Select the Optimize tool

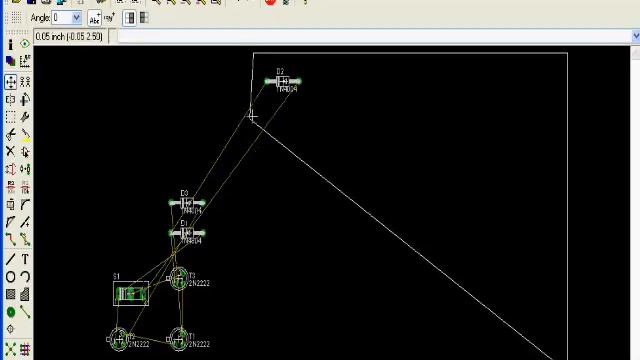25,222
